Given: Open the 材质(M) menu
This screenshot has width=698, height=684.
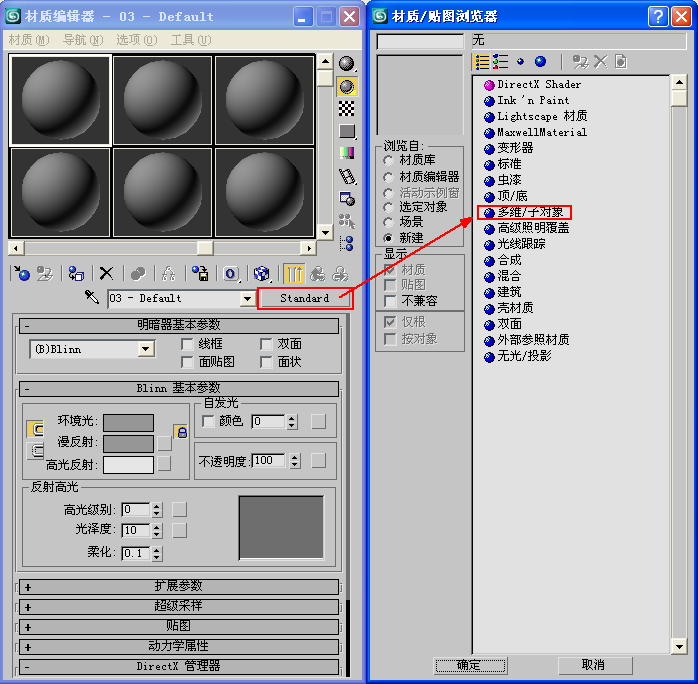Looking at the screenshot, I should point(27,40).
